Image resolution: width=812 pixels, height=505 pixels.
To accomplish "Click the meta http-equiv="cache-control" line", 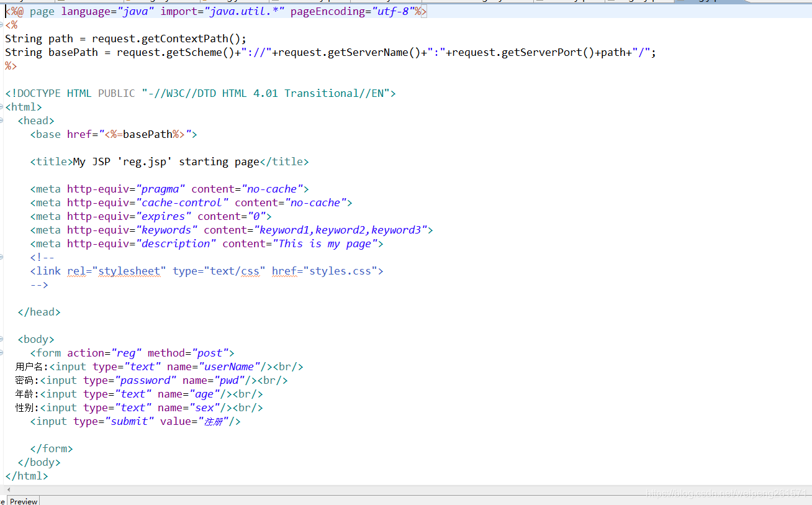I will click(191, 202).
